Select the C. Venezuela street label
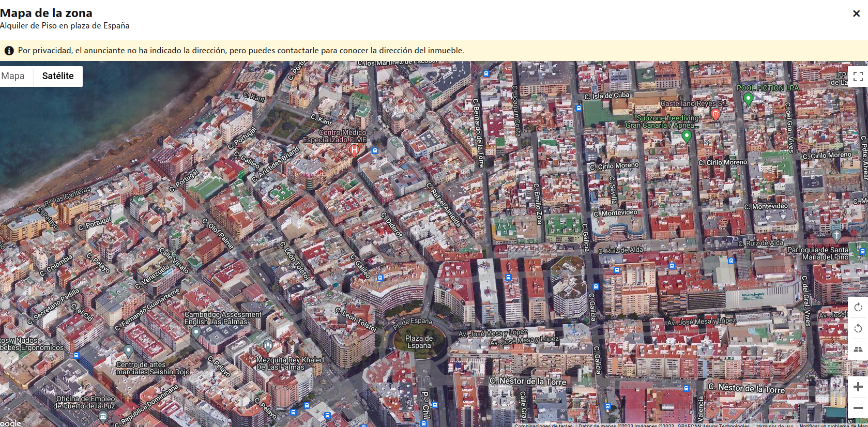 pos(152,277)
